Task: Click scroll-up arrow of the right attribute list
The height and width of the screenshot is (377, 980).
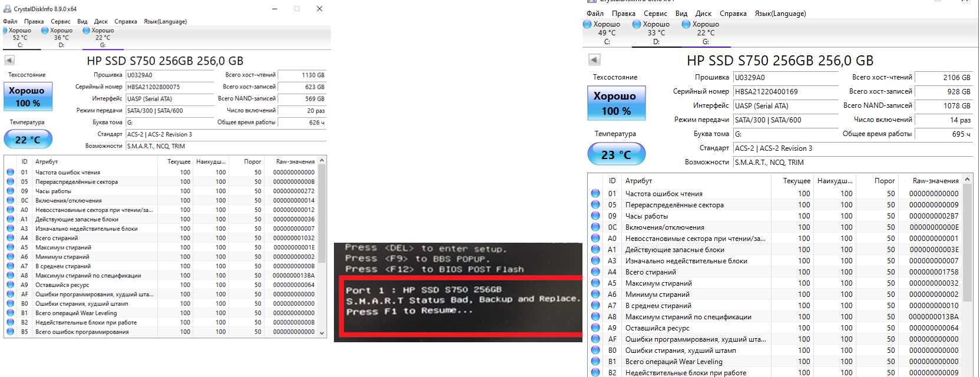Action: pos(968,180)
